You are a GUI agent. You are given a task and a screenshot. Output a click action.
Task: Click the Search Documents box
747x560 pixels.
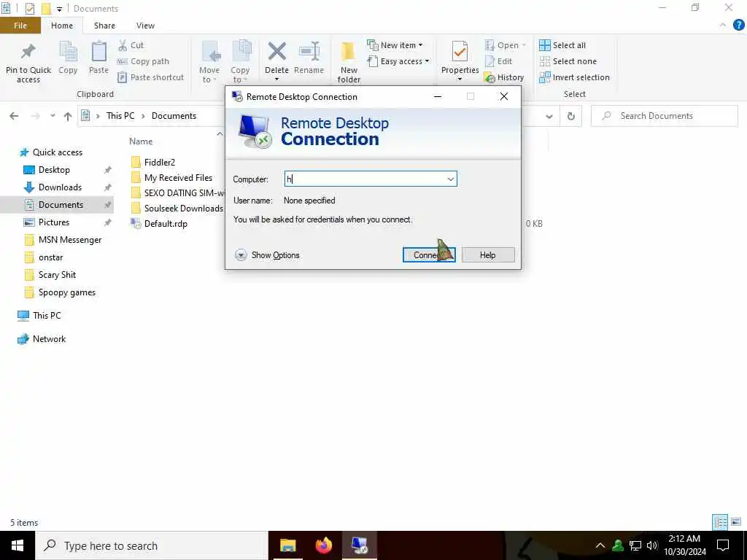pyautogui.click(x=665, y=116)
